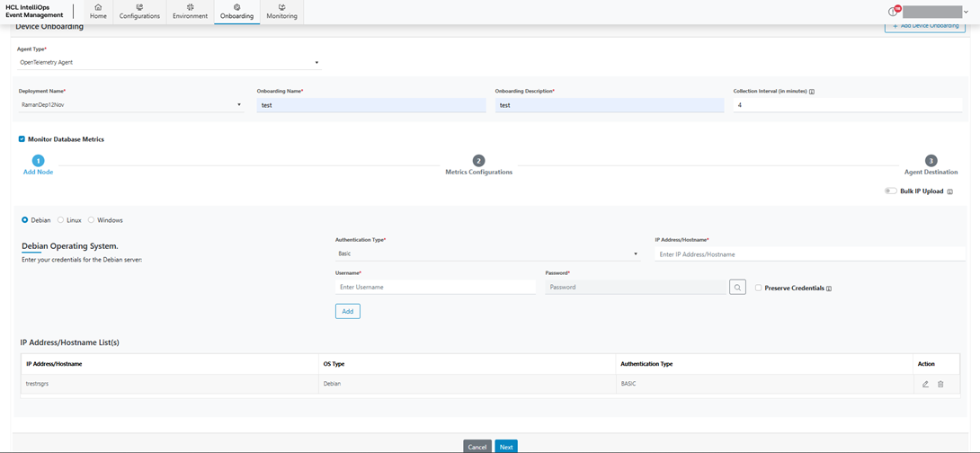Click the edit pencil icon for trestrsgrs
Screen dimensions: 980x453
pyautogui.click(x=926, y=385)
